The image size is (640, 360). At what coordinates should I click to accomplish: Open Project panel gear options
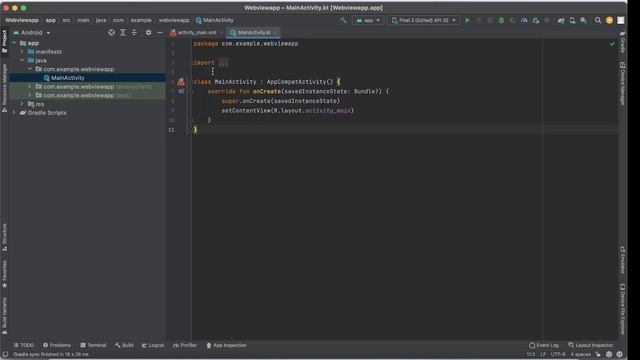coord(148,32)
